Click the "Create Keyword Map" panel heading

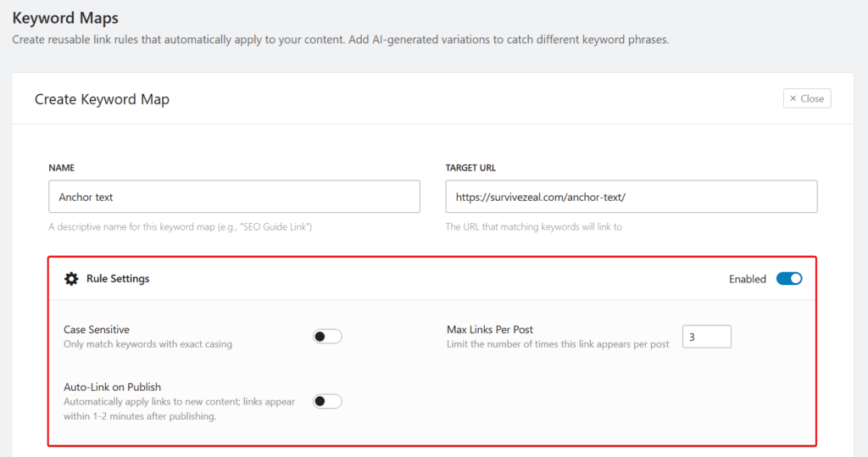pos(102,99)
